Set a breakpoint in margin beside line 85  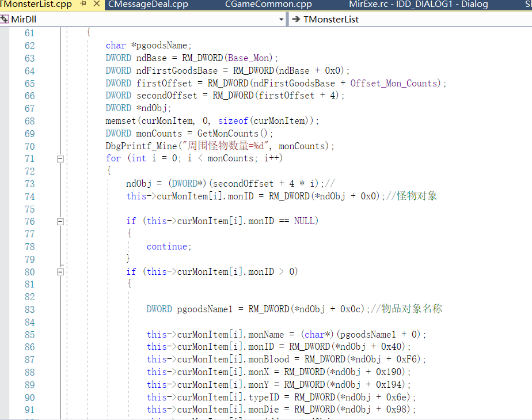pyautogui.click(x=5, y=335)
